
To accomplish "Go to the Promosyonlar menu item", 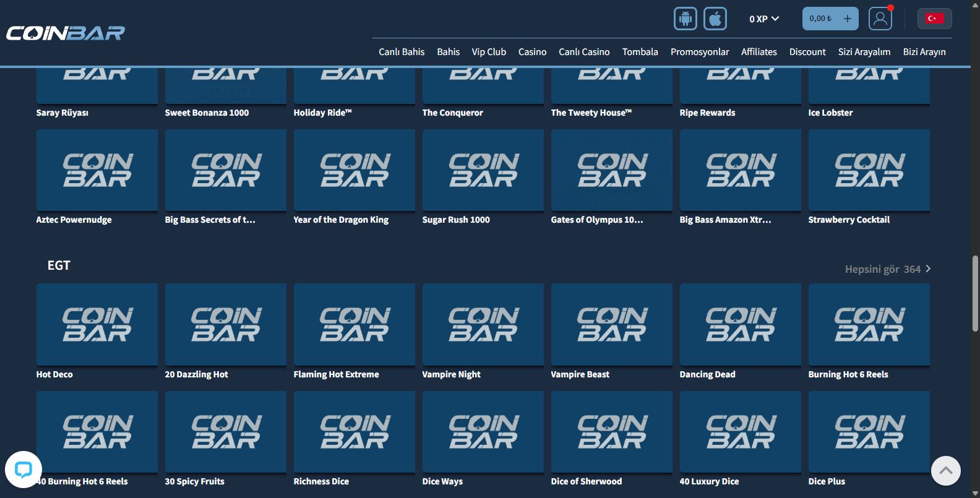I will [699, 52].
